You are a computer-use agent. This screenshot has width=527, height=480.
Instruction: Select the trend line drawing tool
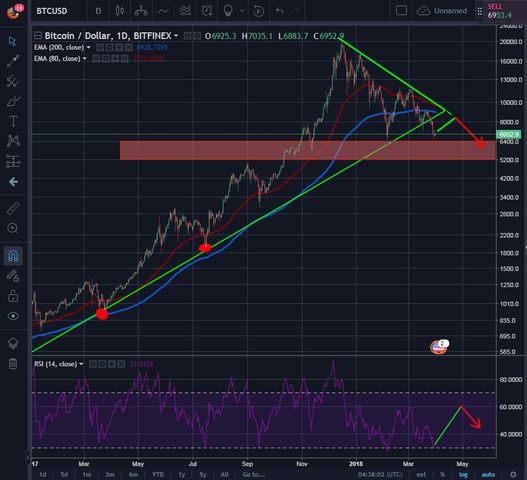(x=13, y=61)
